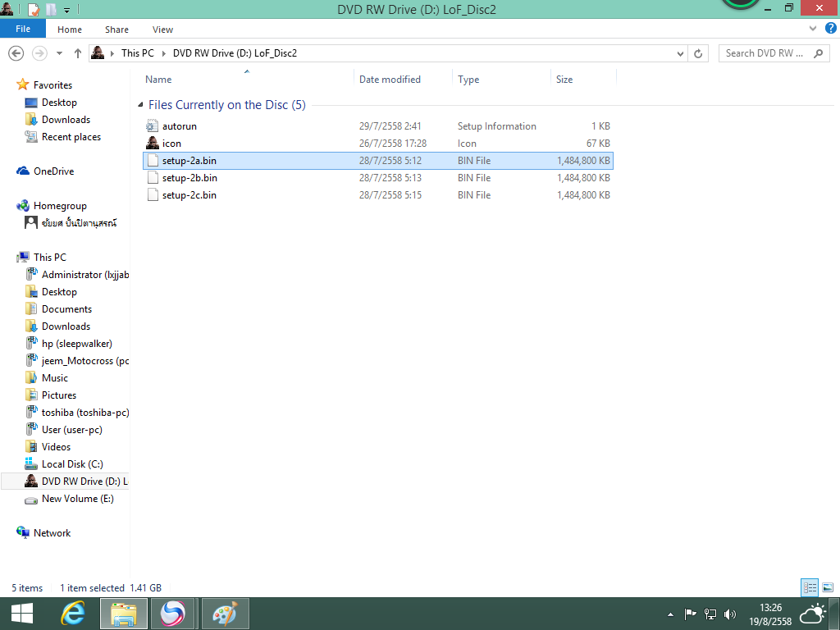Open Internet Explorer from taskbar
This screenshot has width=840, height=630.
tap(74, 613)
